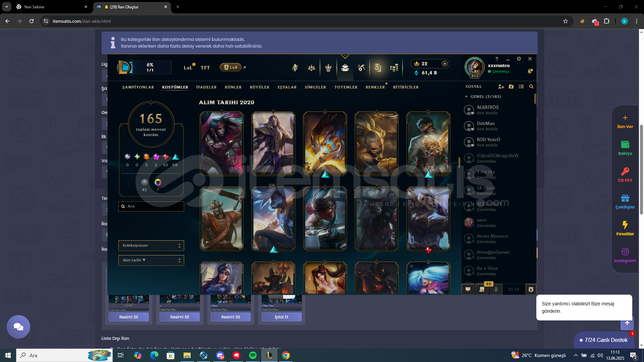Viewport: 644px width, 362px height.
Task: Click the microphone icon in LoL client
Action: pos(496,289)
